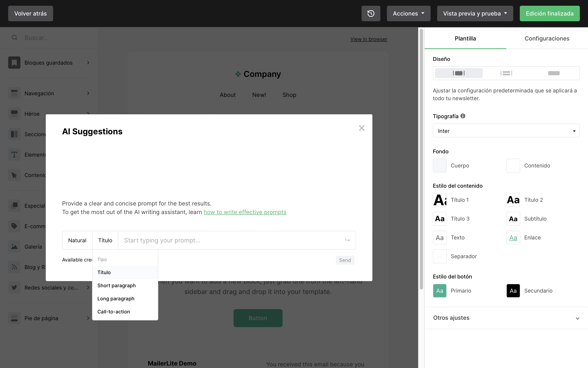Click the E-commerce tag icon
Screen dimensions: 588x368
[14, 226]
